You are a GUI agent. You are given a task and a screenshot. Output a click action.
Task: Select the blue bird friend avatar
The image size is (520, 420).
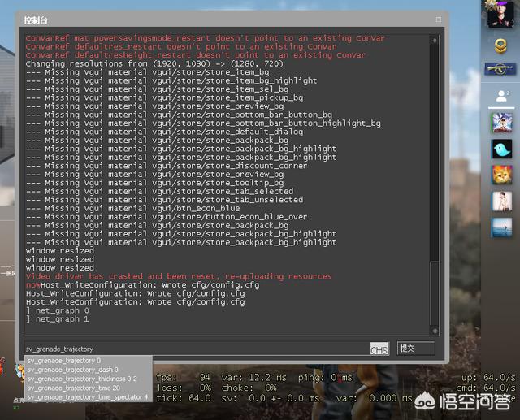[502, 149]
